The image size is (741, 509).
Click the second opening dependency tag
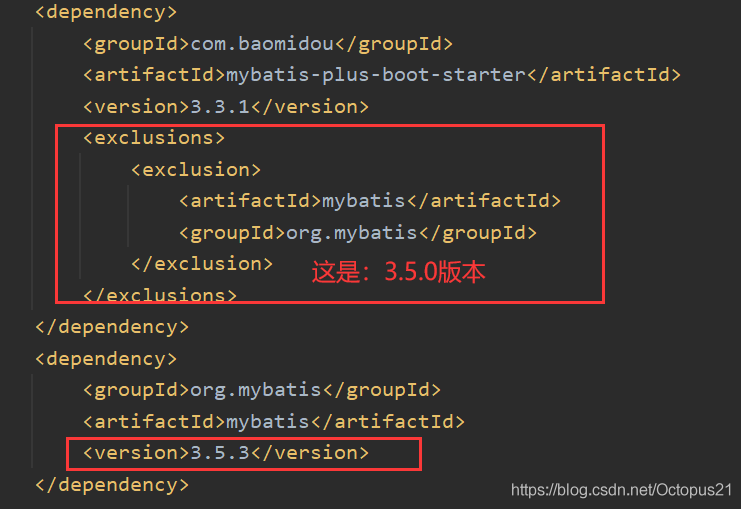click(106, 358)
